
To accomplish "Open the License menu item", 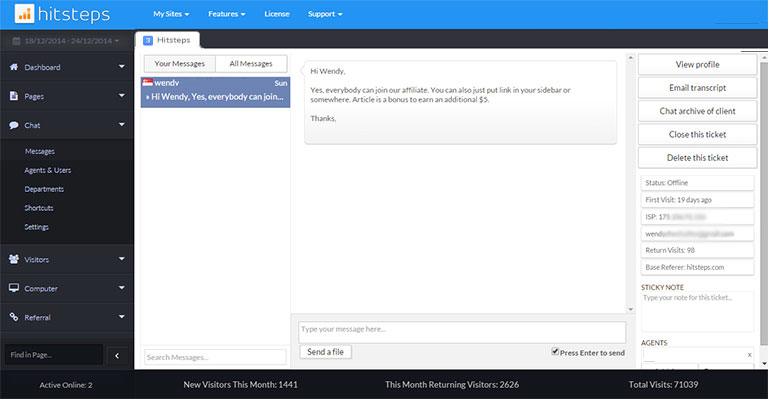I will point(277,14).
